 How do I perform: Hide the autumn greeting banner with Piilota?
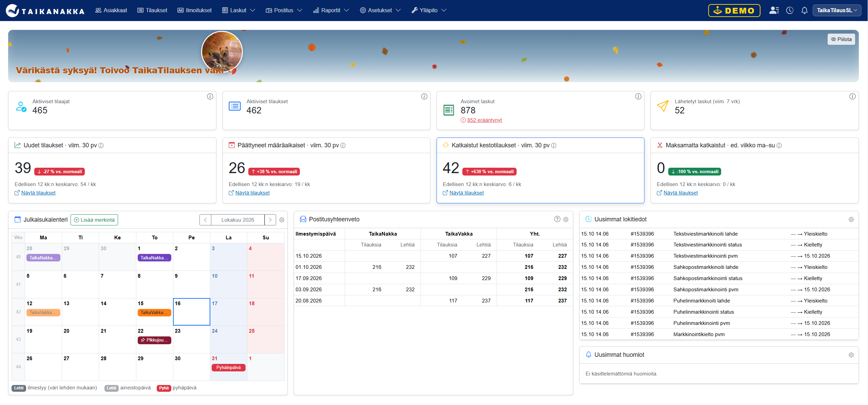click(841, 39)
